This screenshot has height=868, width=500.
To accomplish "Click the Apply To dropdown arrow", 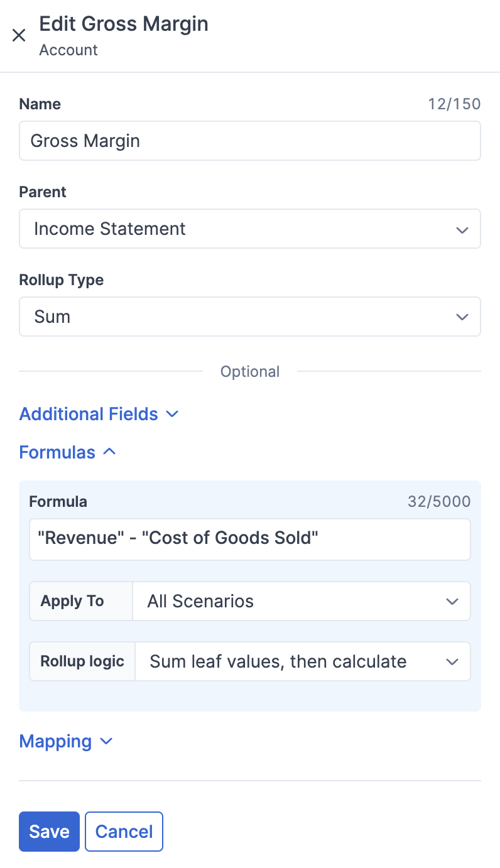I will tap(452, 601).
